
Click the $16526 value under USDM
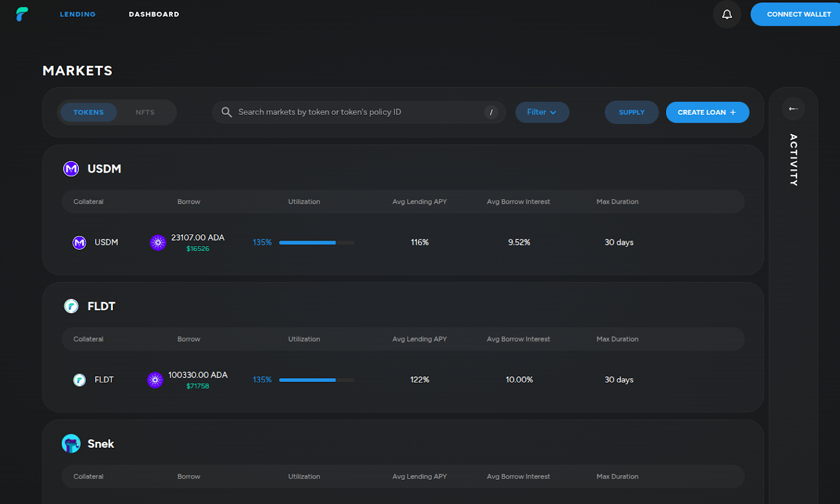tap(198, 249)
